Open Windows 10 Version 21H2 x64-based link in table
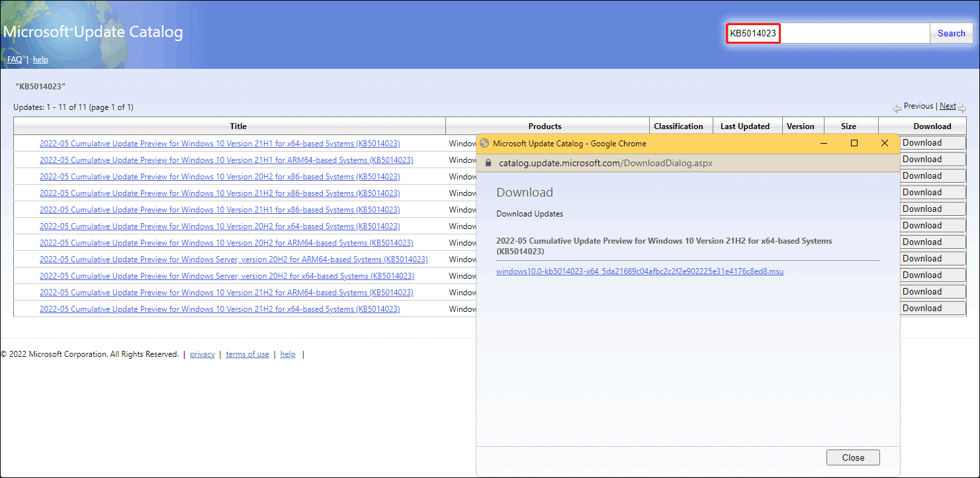The width and height of the screenshot is (980, 478). coord(220,309)
